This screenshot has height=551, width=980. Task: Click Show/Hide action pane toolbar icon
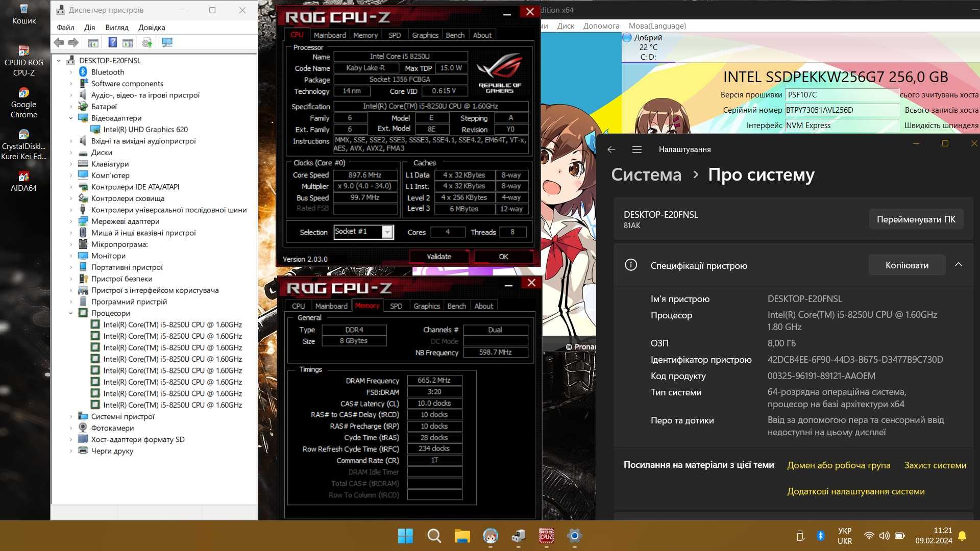point(128,43)
